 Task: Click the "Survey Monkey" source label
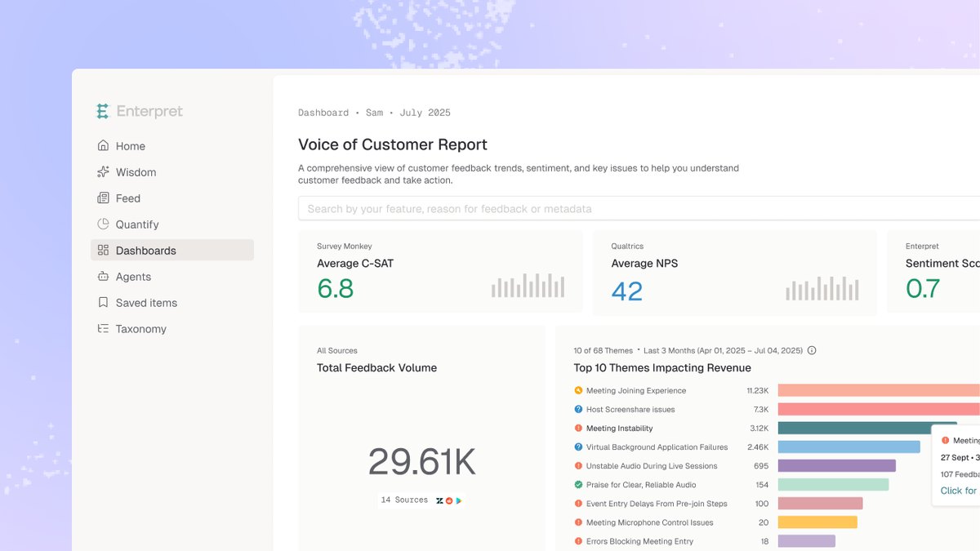(x=345, y=246)
